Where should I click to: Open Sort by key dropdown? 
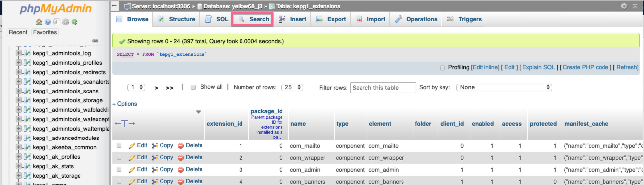tap(504, 87)
